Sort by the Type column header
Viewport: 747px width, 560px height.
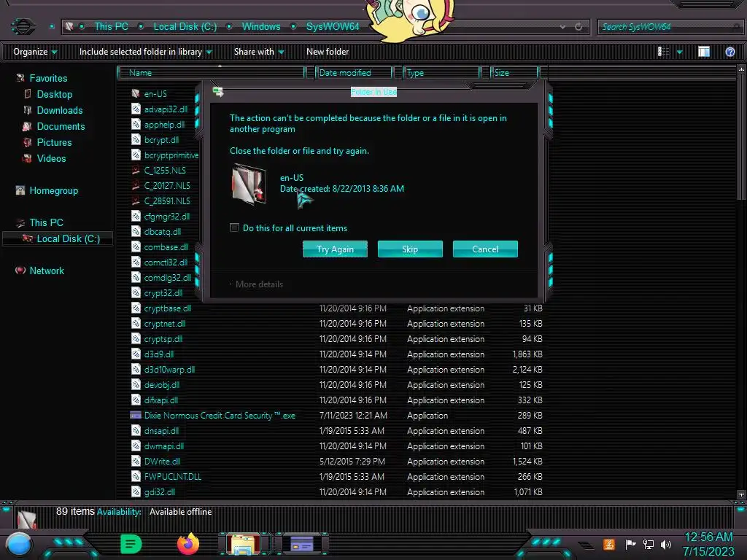point(441,73)
